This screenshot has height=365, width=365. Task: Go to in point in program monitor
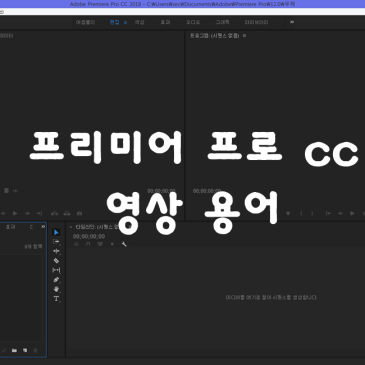(x=328, y=213)
